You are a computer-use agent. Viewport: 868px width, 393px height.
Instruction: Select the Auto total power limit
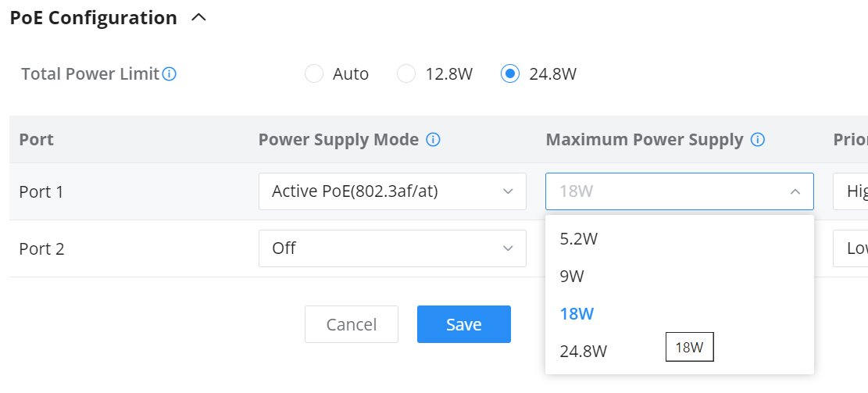pos(314,74)
